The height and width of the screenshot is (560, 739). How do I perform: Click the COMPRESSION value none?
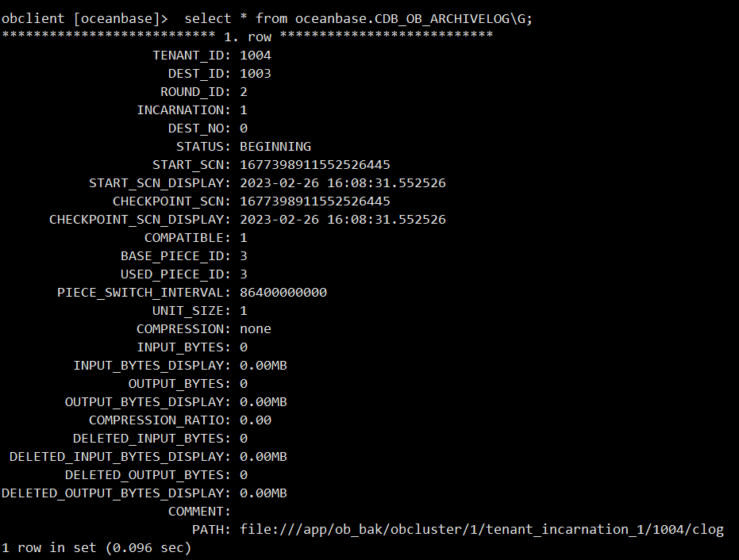pos(256,328)
